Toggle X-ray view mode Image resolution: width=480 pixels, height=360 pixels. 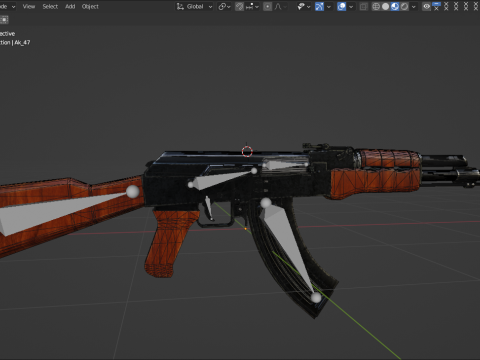(x=364, y=6)
